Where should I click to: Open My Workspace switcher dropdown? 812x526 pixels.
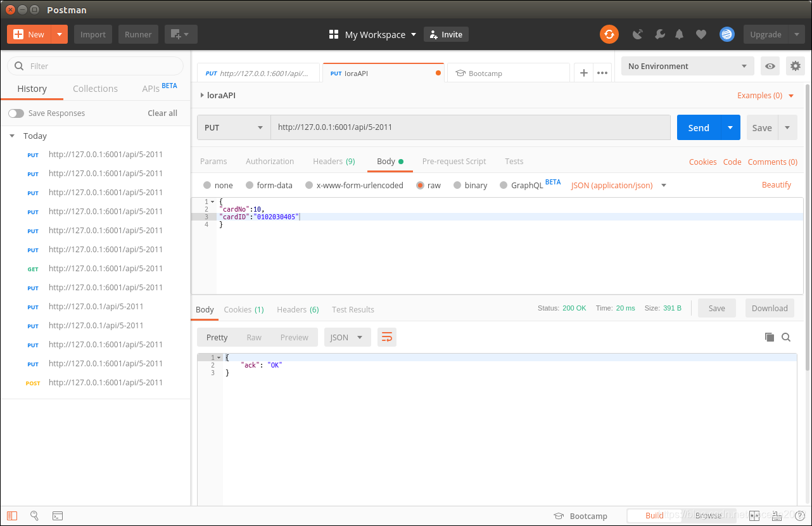pos(381,34)
